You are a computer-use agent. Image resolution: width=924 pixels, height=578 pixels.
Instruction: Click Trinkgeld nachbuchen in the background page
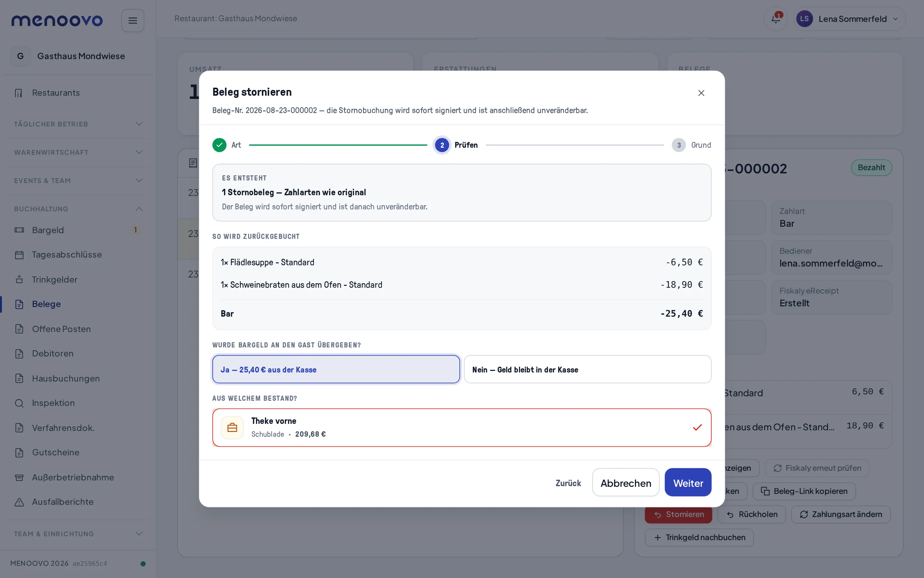699,538
